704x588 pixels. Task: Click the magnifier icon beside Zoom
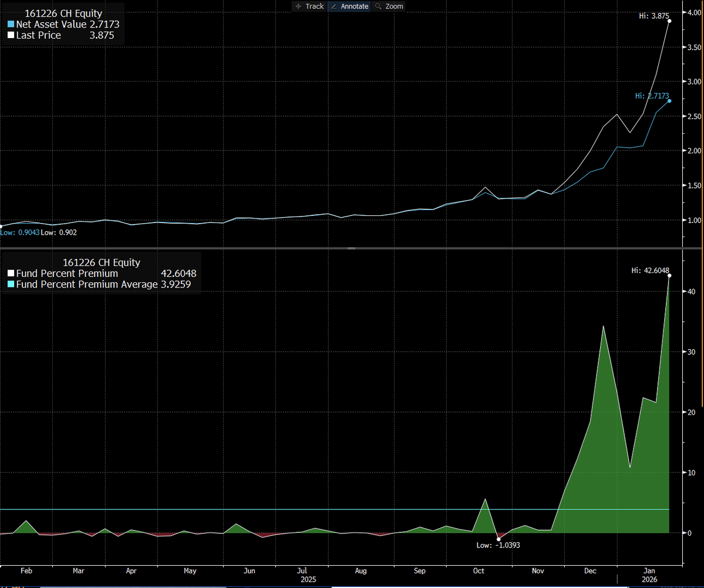[378, 6]
